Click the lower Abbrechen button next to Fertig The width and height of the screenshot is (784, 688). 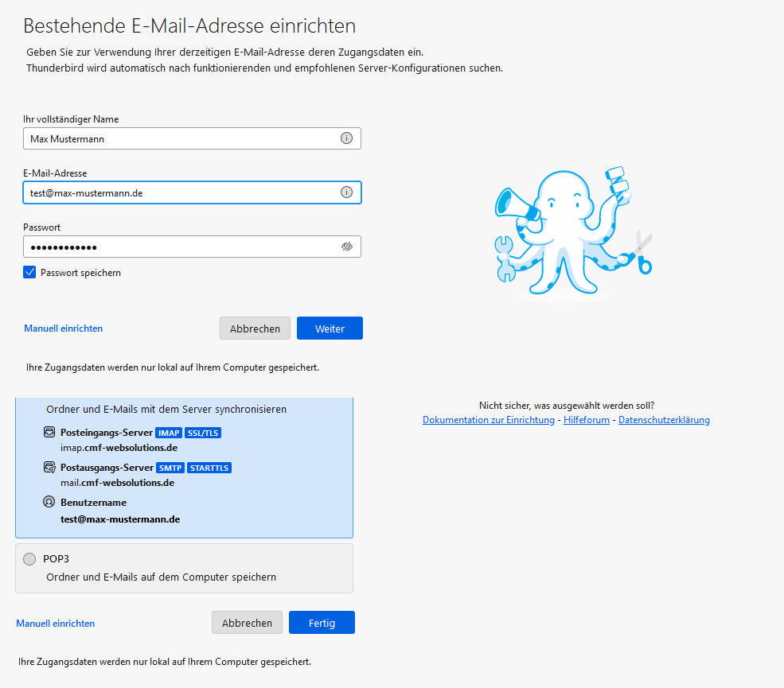(247, 623)
